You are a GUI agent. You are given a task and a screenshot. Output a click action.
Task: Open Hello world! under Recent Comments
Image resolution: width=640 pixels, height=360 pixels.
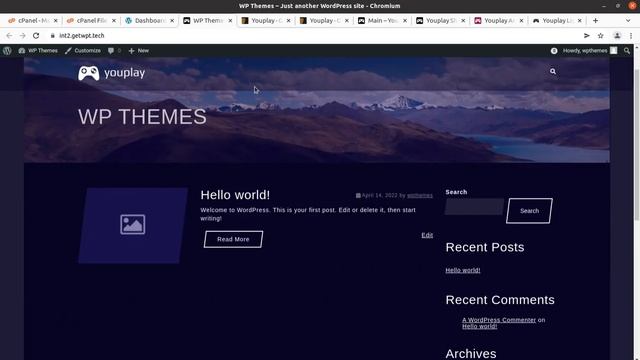(x=480, y=326)
